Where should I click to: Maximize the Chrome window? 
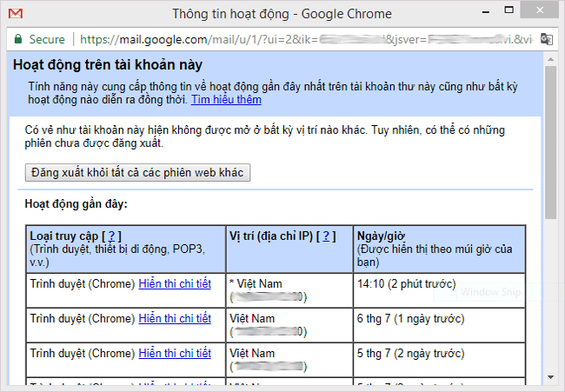click(508, 10)
